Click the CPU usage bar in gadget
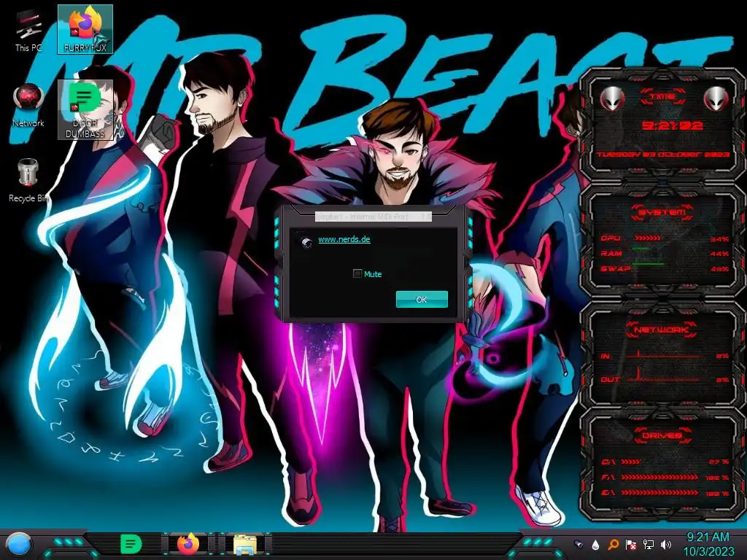 (648, 238)
